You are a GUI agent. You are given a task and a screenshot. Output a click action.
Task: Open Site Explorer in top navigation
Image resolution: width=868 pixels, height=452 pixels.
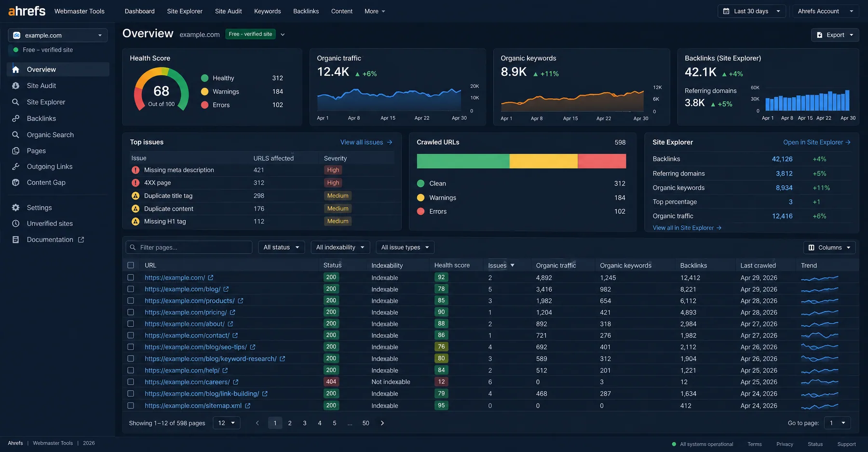[185, 11]
